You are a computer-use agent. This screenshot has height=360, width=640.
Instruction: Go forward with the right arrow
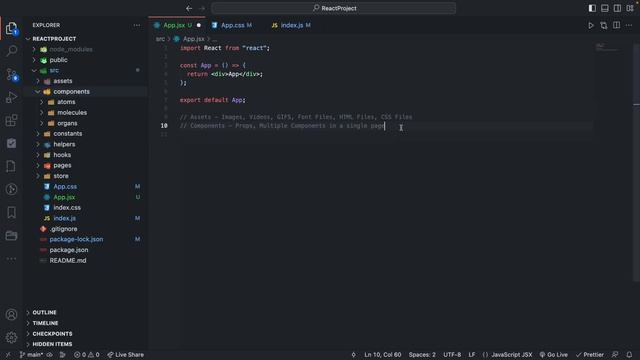click(202, 8)
